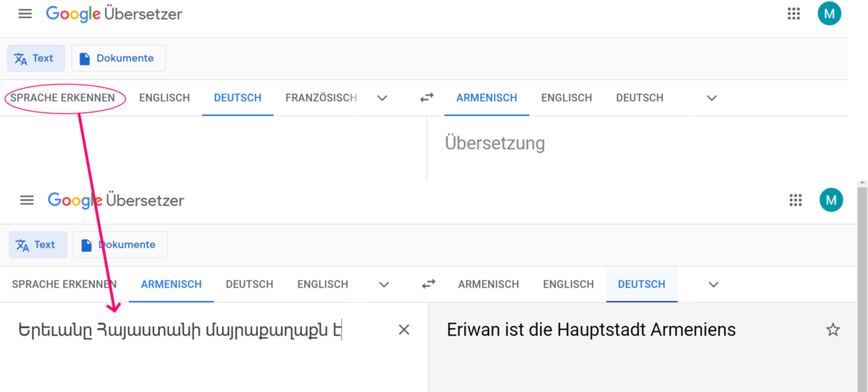868x392 pixels.
Task: Swap languages in upper translator
Action: 426,98
